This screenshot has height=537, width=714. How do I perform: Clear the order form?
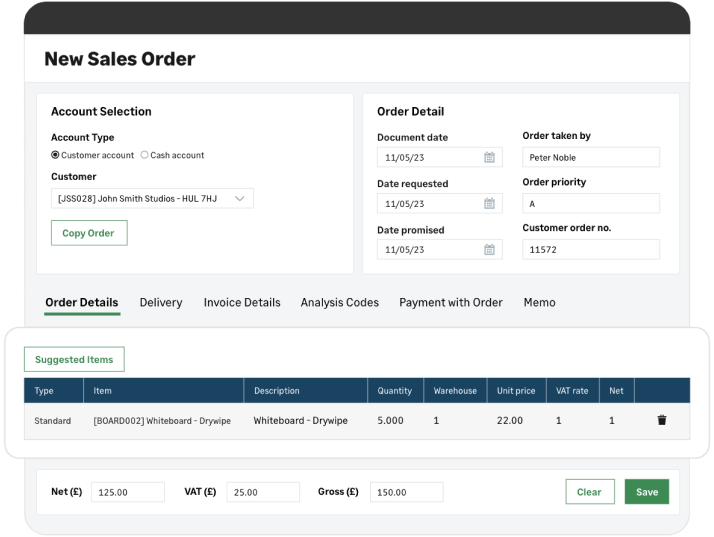(589, 492)
